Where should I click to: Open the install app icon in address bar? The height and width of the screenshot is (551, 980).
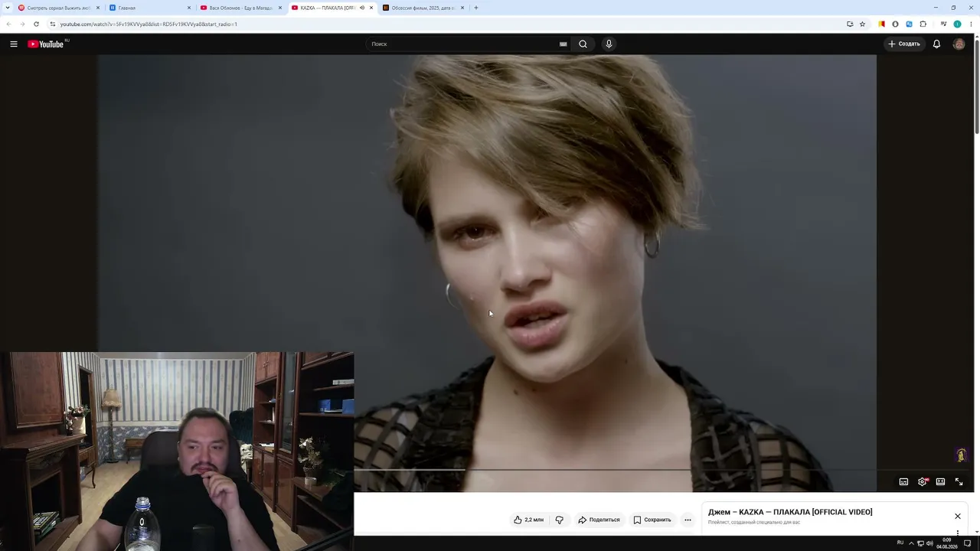[850, 24]
